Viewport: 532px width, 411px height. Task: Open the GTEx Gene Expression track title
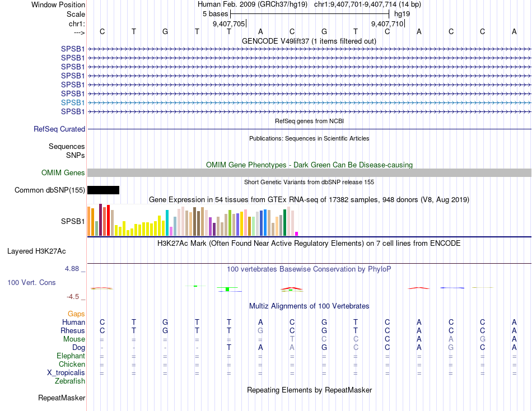click(x=309, y=199)
